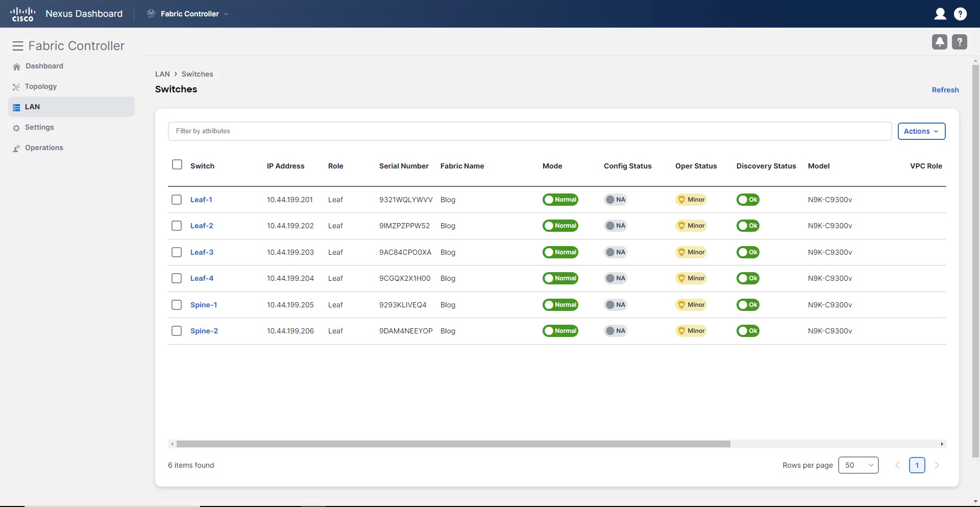
Task: Select LAN in the sidebar
Action: (71, 107)
